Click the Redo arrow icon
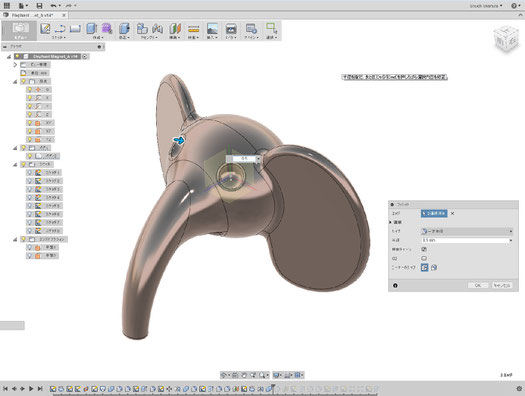The width and height of the screenshot is (525, 396). (69, 6)
